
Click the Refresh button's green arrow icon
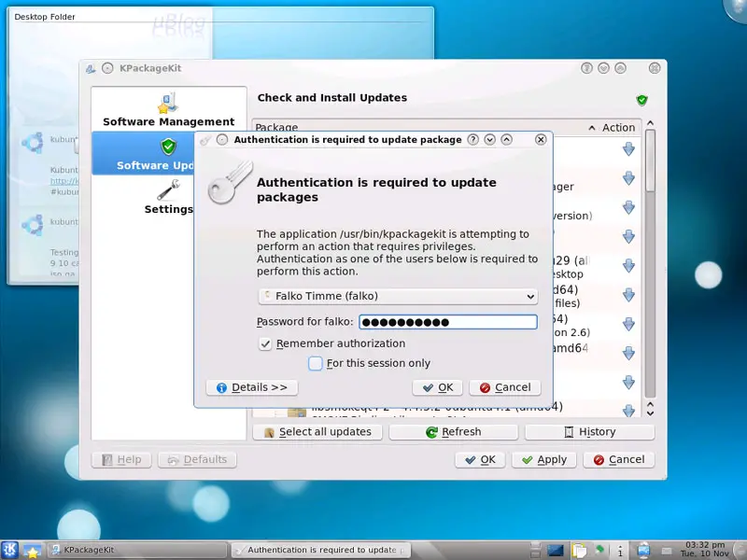coord(431,432)
